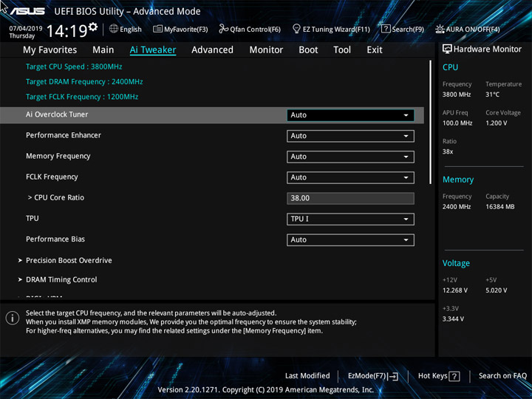Screen dimensions: 532x399
Task: Open the Boot tab
Action: 308,50
